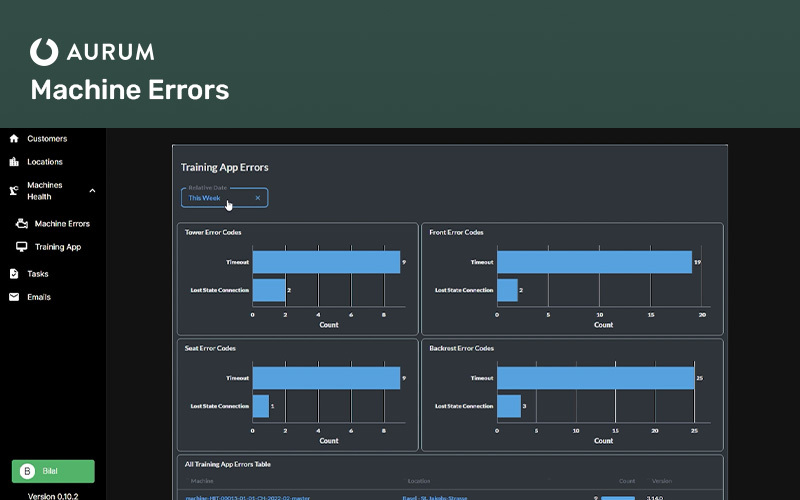Click Front Error Codes Timeout bar
Screen dimensions: 800x500
[x=594, y=262]
